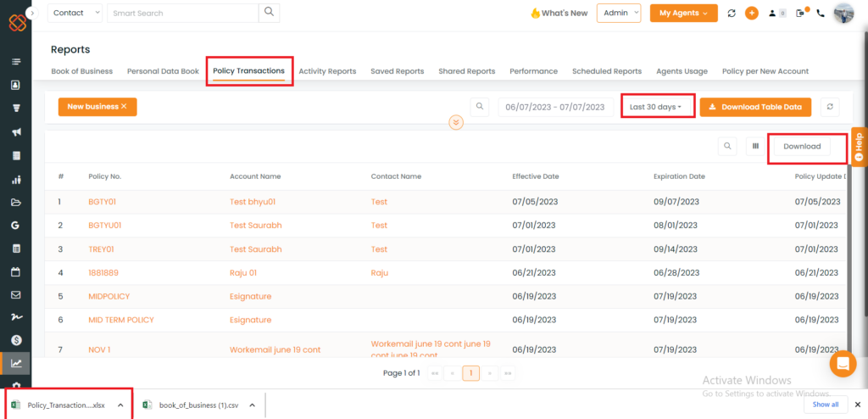
Task: Open the e-signature icon in sidebar
Action: (x=16, y=317)
